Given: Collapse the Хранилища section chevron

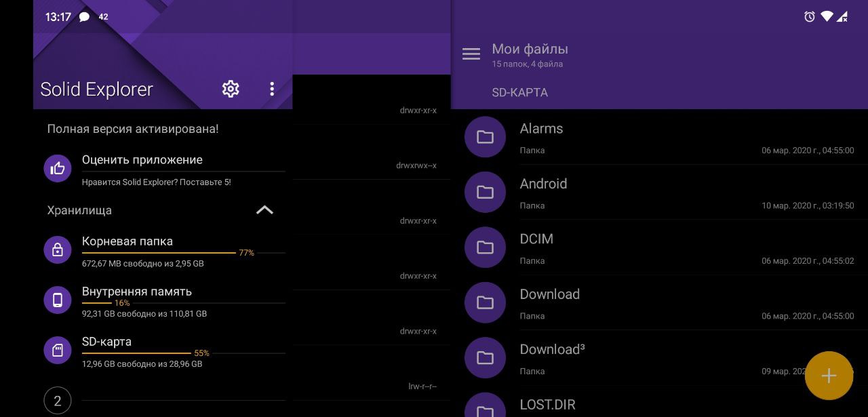Looking at the screenshot, I should tap(264, 210).
